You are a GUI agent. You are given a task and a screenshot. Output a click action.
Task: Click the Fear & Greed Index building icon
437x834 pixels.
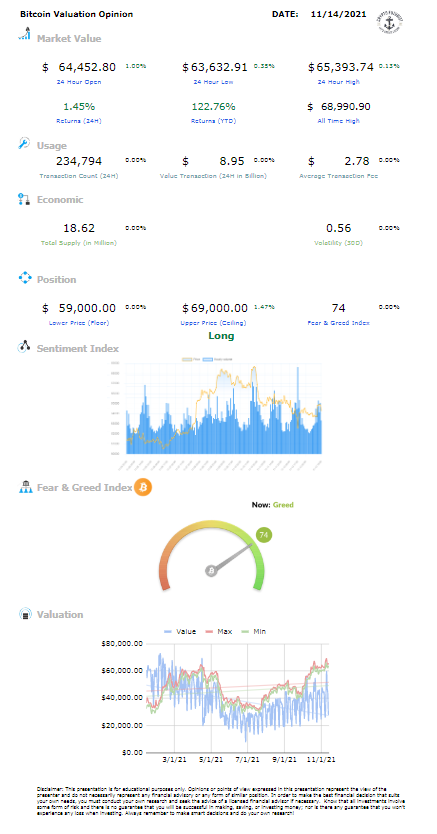[26, 487]
